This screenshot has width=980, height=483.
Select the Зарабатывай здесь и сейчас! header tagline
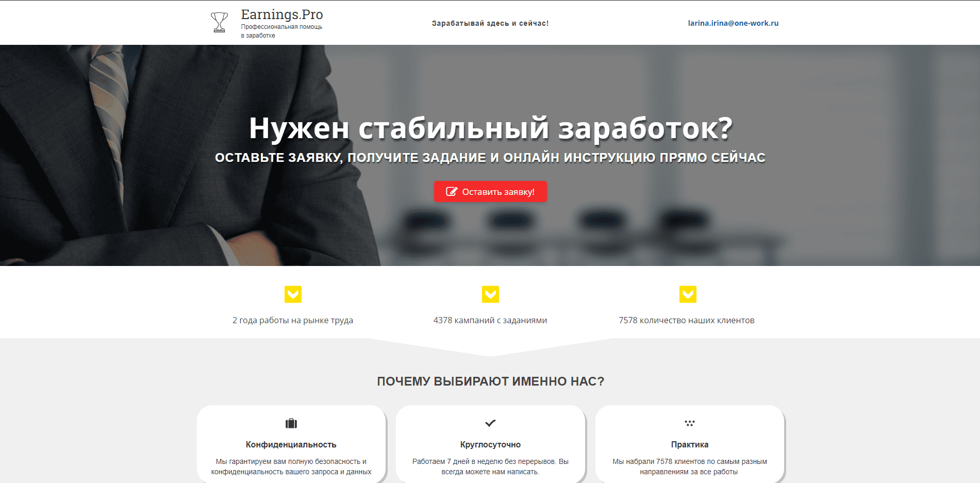tap(490, 23)
